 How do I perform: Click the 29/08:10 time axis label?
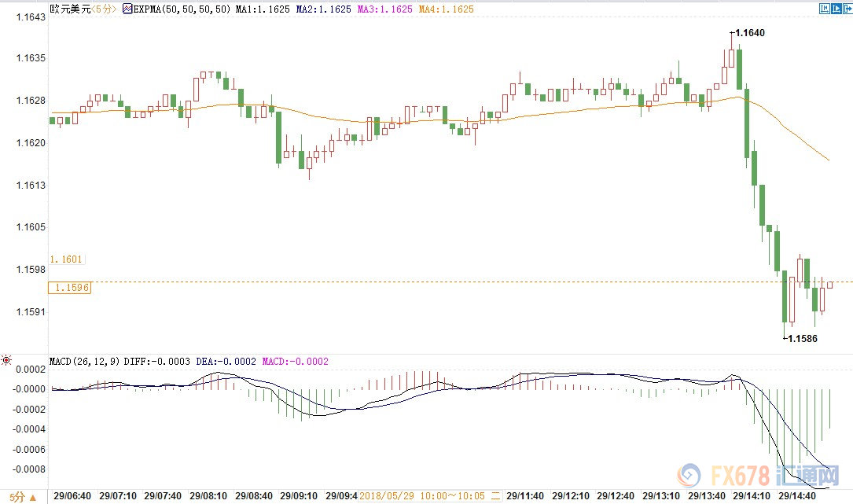208,496
